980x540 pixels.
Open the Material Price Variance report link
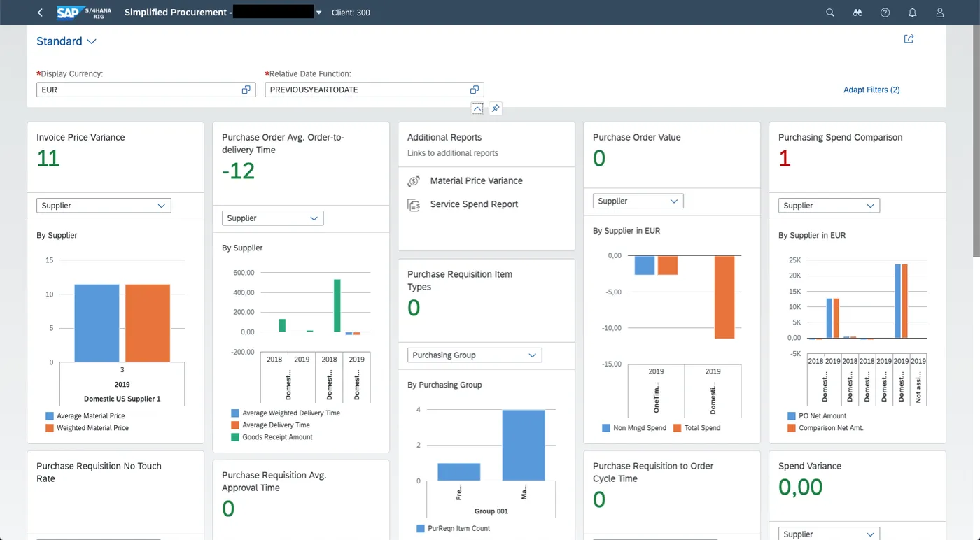(x=476, y=180)
